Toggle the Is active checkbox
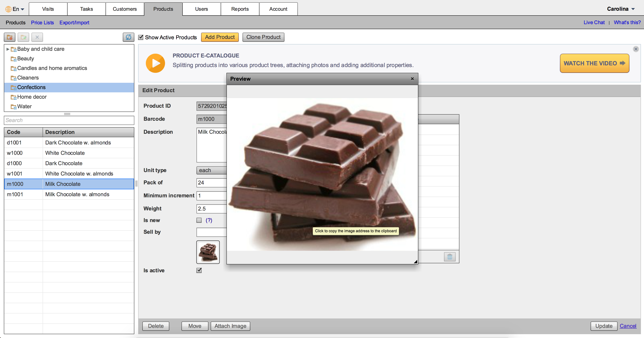The width and height of the screenshot is (644, 338). 199,270
